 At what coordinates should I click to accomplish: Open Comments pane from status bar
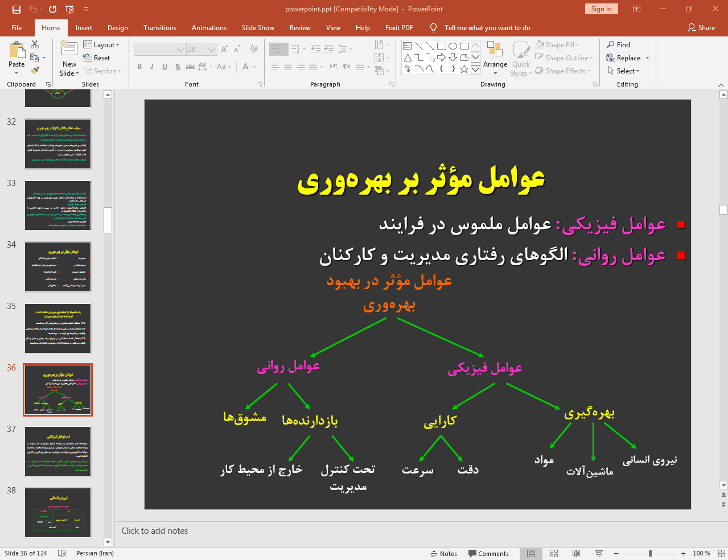tap(488, 554)
